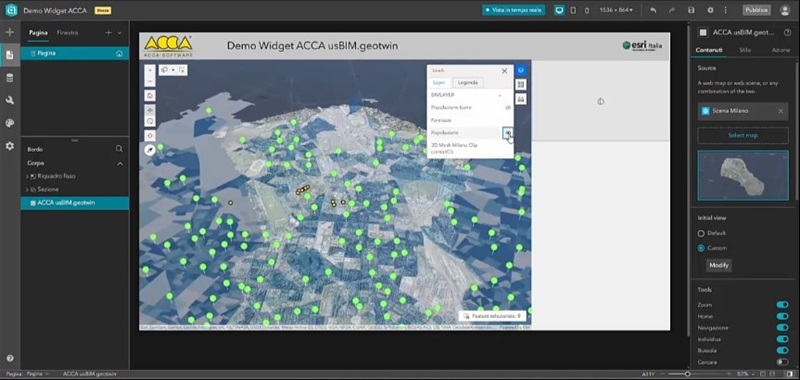Expand the Sezione tree item
This screenshot has height=380, width=800.
(x=27, y=189)
